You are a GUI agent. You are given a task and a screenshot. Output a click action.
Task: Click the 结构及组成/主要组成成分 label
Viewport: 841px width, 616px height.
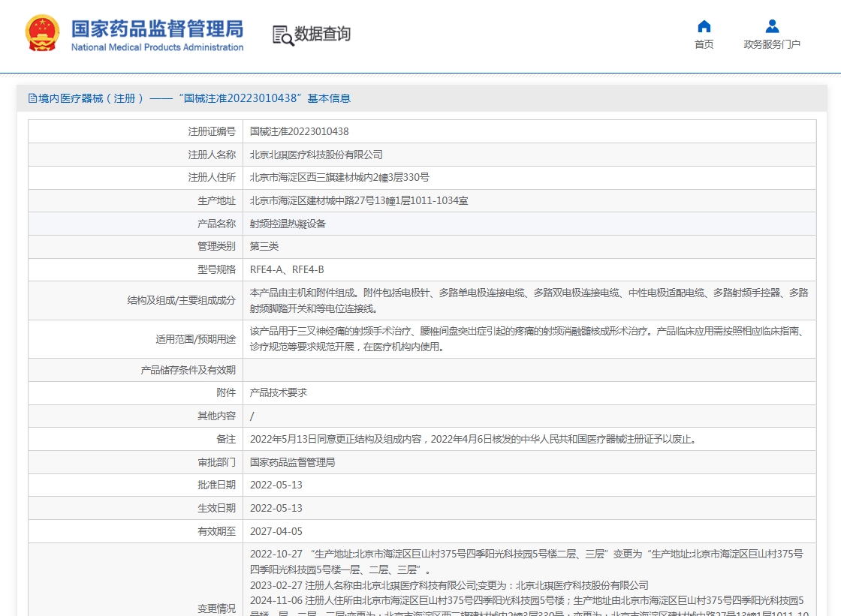coord(181,300)
